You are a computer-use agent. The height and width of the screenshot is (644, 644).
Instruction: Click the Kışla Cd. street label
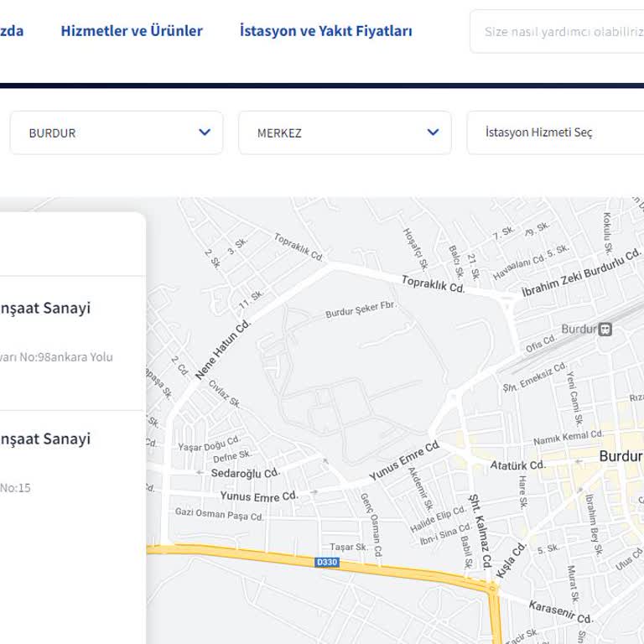pos(511,560)
